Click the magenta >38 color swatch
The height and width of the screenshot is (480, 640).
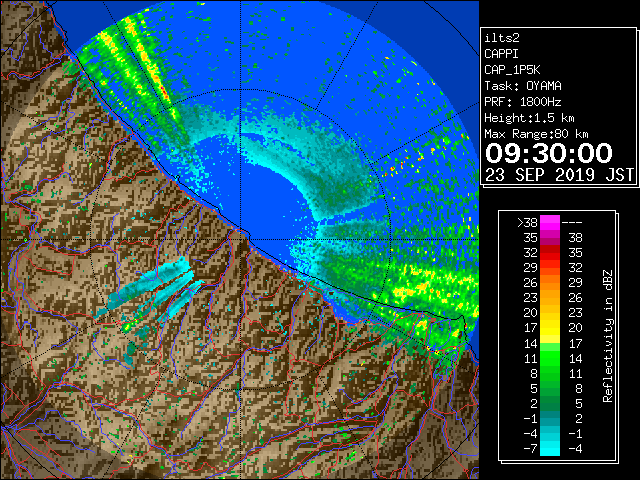click(550, 223)
